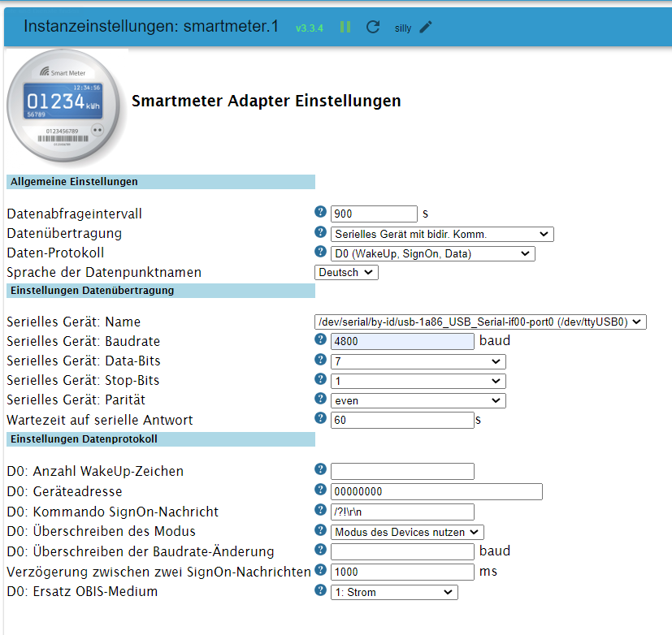Show help for Verzögerung zwischen SignOn-Nachrichten

click(320, 569)
